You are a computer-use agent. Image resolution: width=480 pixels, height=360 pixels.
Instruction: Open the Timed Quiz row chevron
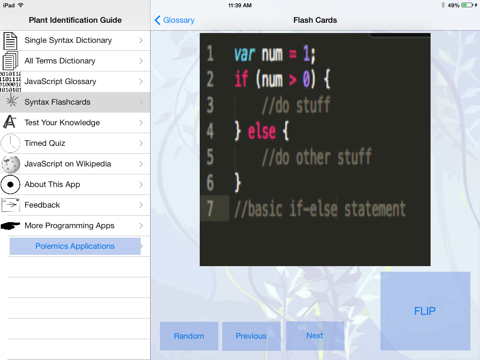click(141, 143)
